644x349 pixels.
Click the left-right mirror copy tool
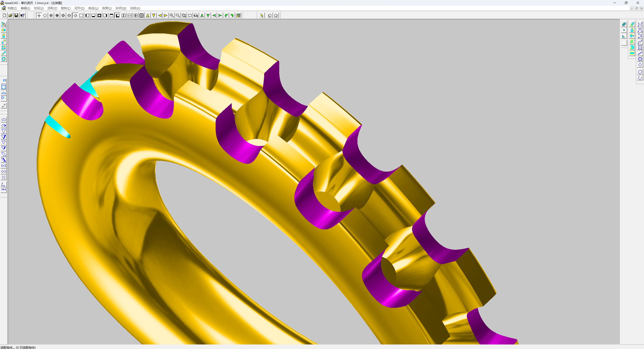[4, 30]
